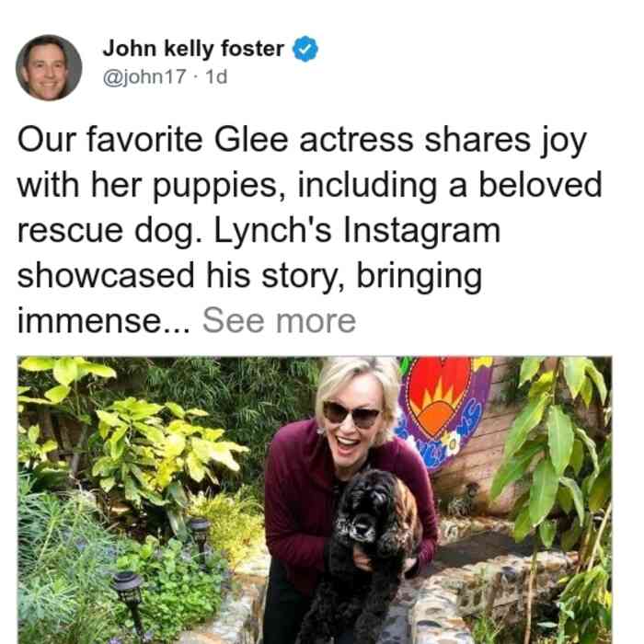The height and width of the screenshot is (644, 644).
Task: Open the 1d post timestamp
Action: tap(216, 76)
